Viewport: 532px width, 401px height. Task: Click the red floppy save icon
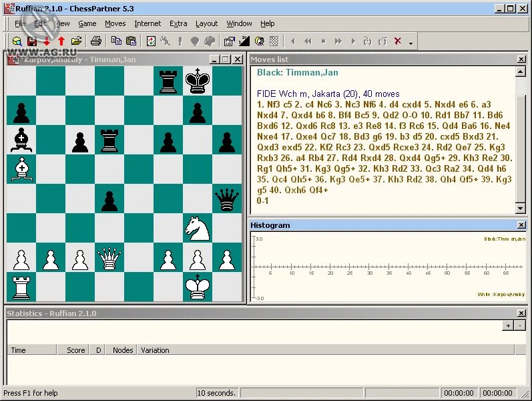(x=32, y=41)
